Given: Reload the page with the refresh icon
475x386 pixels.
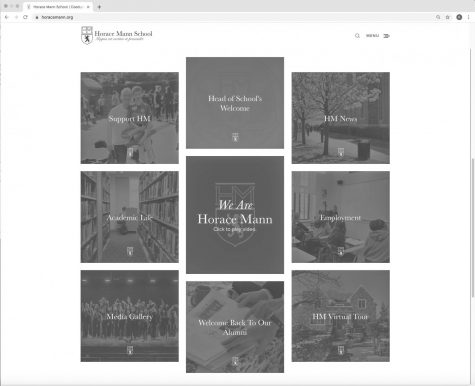Looking at the screenshot, I should coord(25,17).
